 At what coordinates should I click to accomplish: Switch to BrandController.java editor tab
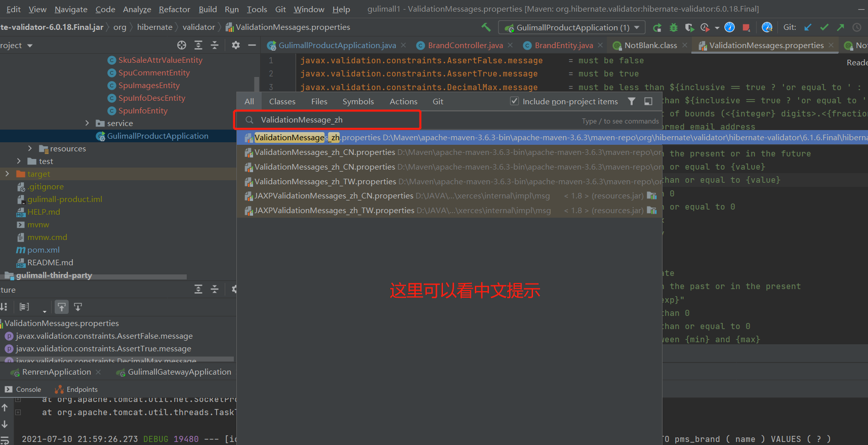tap(465, 45)
